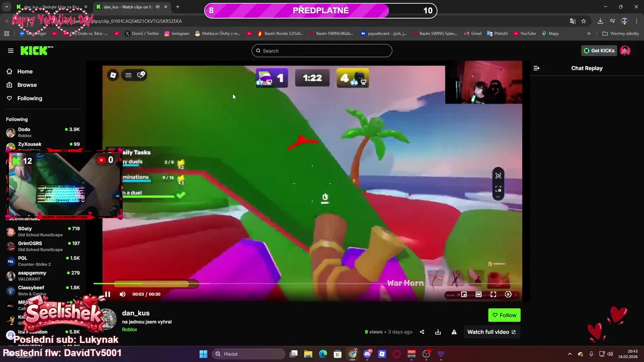
Task: Open Microsoft Edge from taskbar
Action: [323, 354]
